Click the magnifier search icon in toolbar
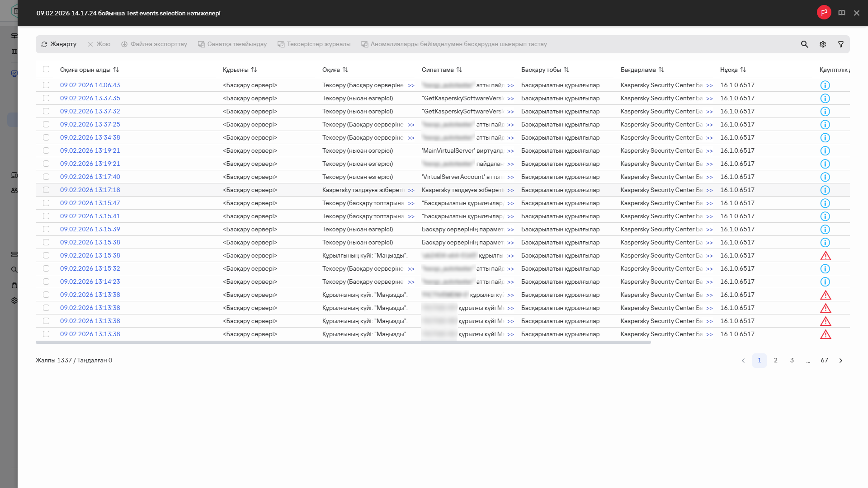The image size is (868, 488). (x=804, y=44)
